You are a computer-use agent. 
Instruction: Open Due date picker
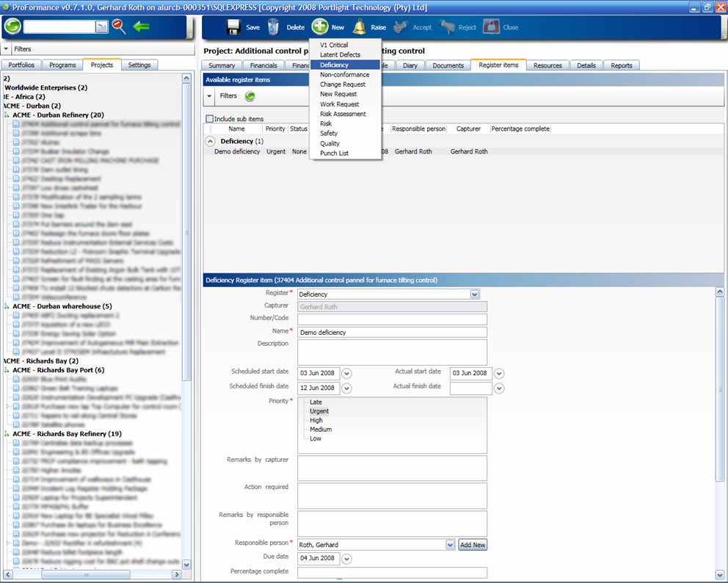(347, 559)
